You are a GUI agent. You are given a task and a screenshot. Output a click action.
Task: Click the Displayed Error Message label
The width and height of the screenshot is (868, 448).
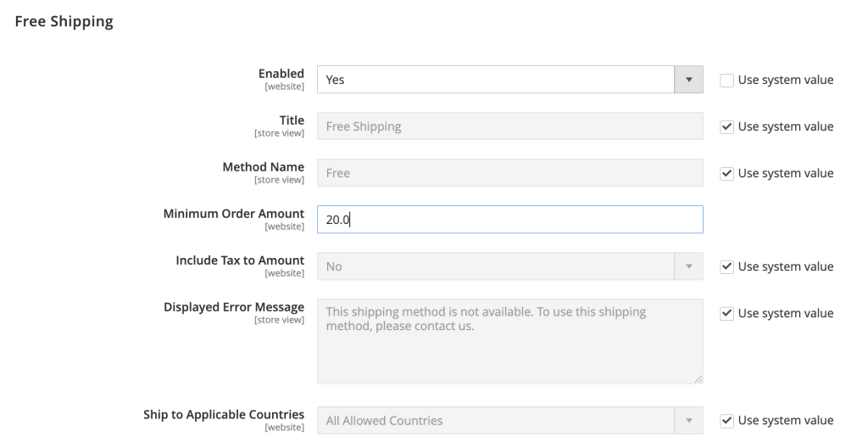[233, 307]
